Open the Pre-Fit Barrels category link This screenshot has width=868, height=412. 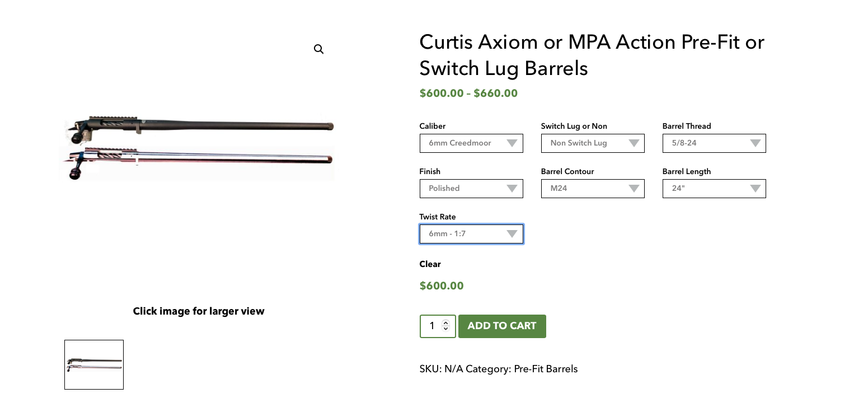(546, 369)
